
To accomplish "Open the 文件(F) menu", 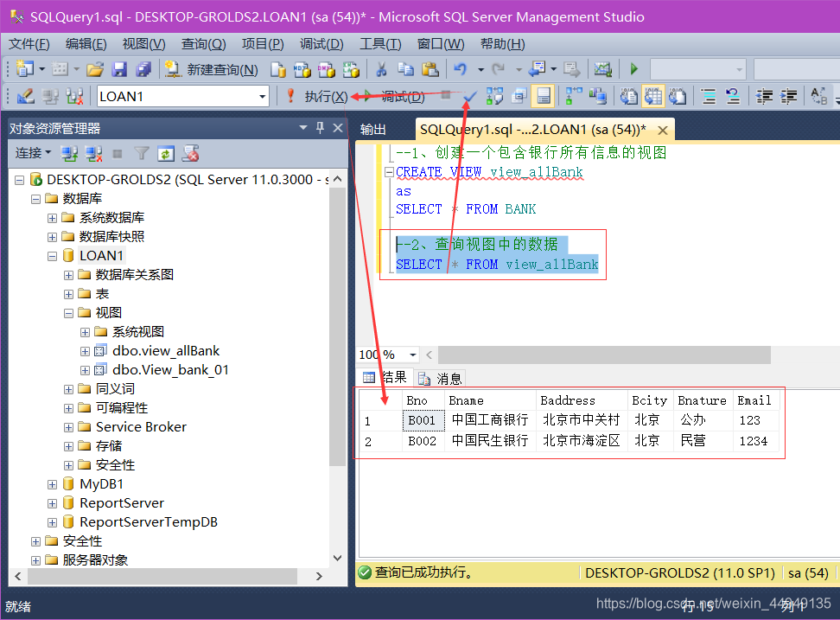I will (29, 44).
